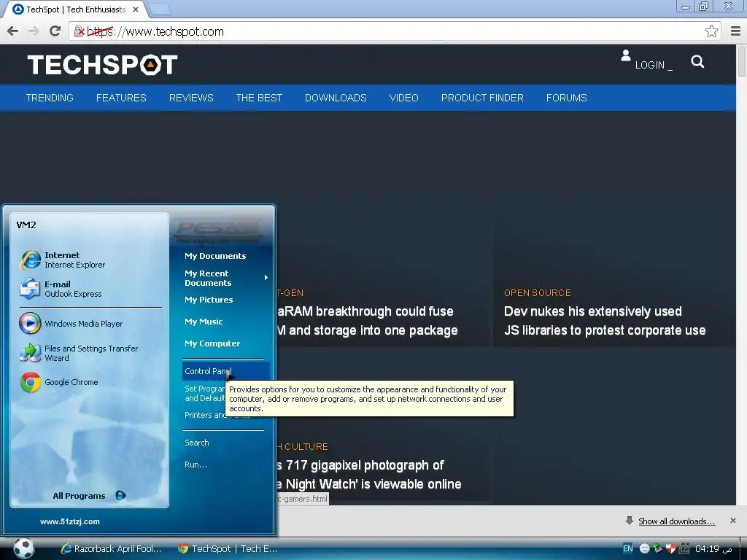747x560 pixels.
Task: Open Printers and Faxes
Action: tap(205, 415)
